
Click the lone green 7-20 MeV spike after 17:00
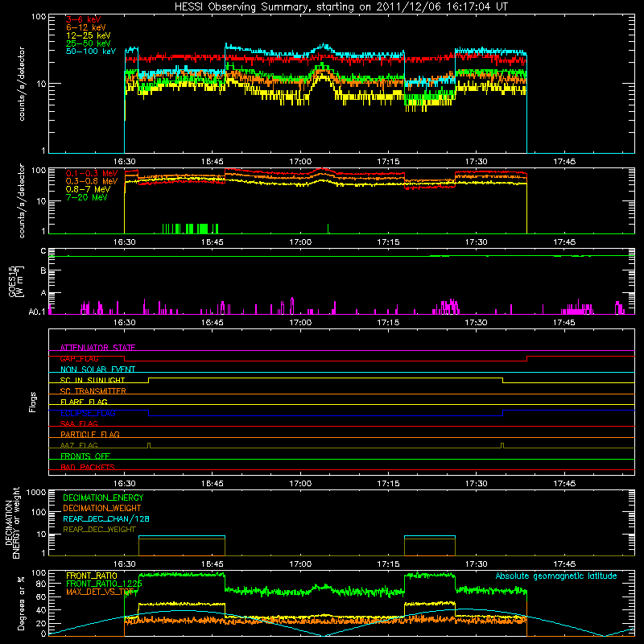point(328,229)
